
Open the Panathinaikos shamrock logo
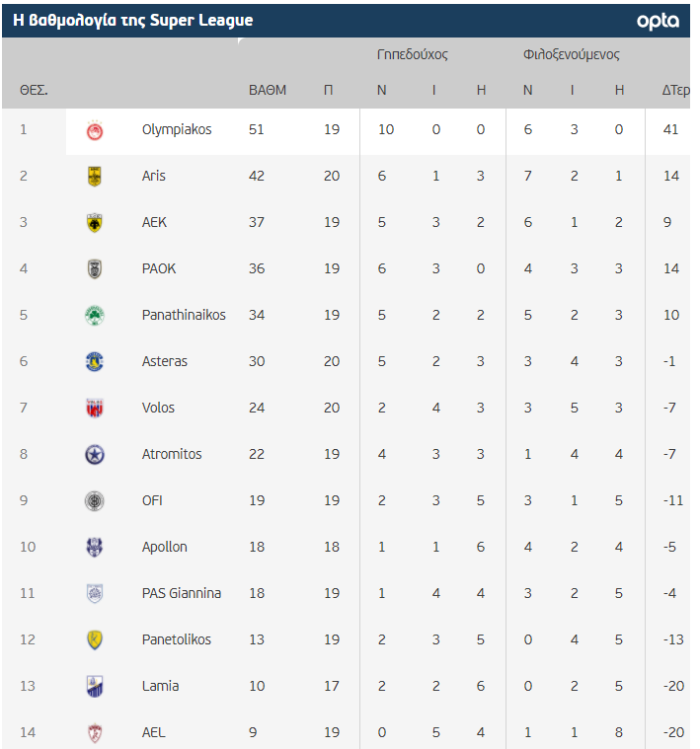[x=95, y=315]
